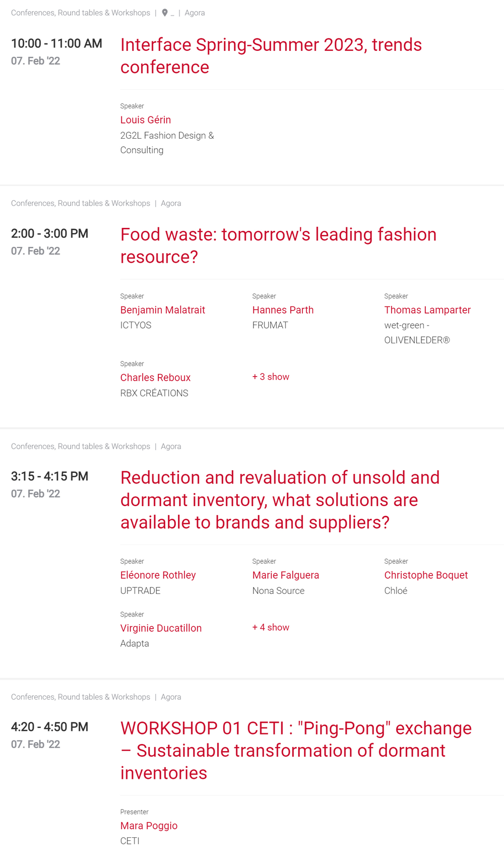Select speaker Charles Reboux
The width and height of the screenshot is (504, 855).
(155, 378)
